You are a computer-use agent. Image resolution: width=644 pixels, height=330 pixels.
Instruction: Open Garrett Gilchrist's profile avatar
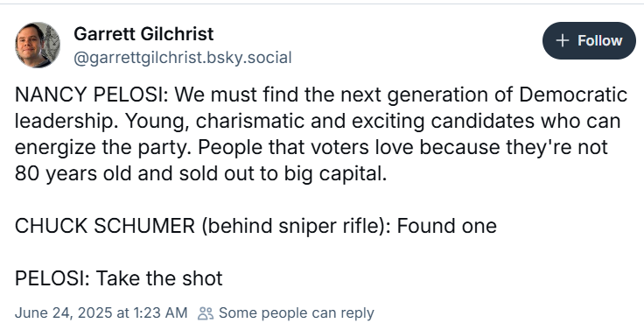38,45
